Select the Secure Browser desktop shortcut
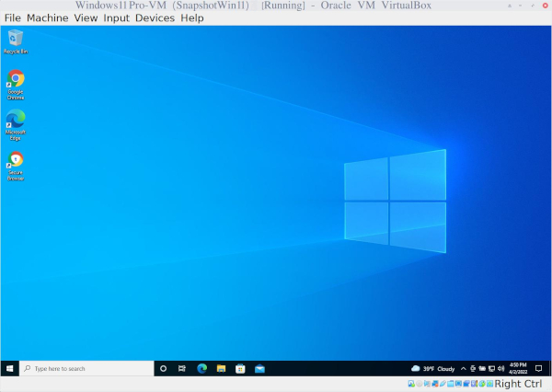The image size is (552, 392). pos(16,163)
